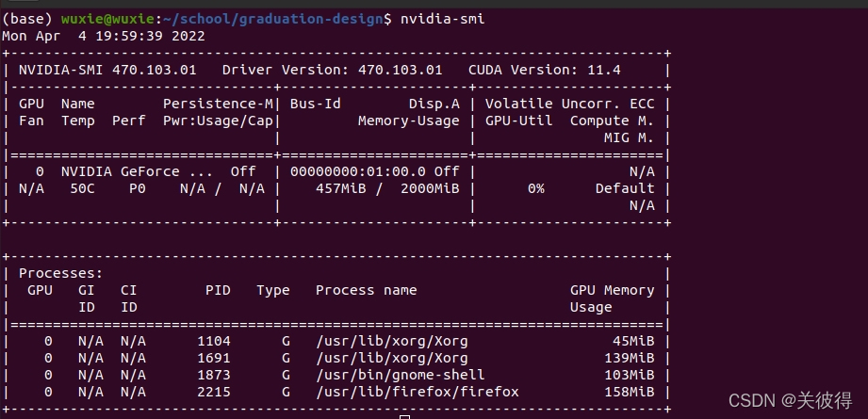Click the total memory "2000MiB"
868x419 pixels.
[430, 189]
